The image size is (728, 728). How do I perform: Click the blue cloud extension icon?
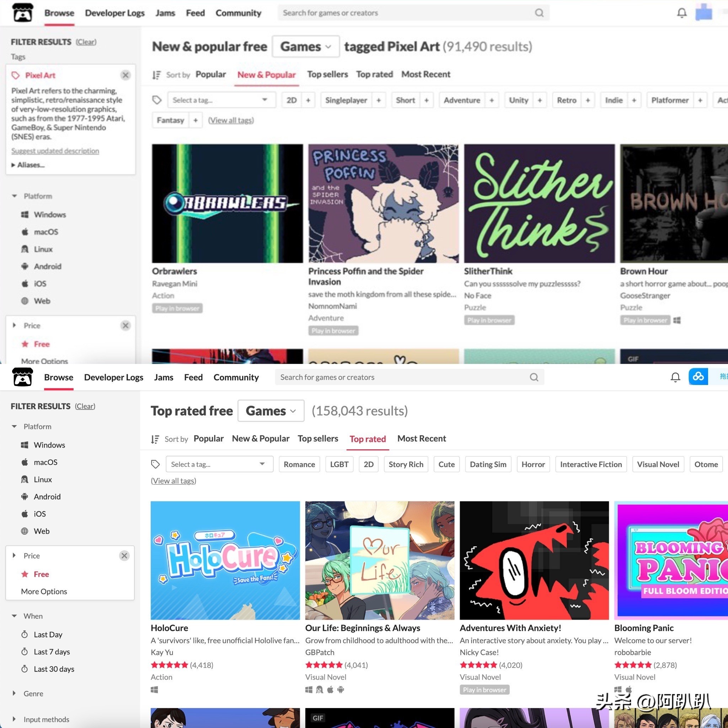pyautogui.click(x=698, y=376)
